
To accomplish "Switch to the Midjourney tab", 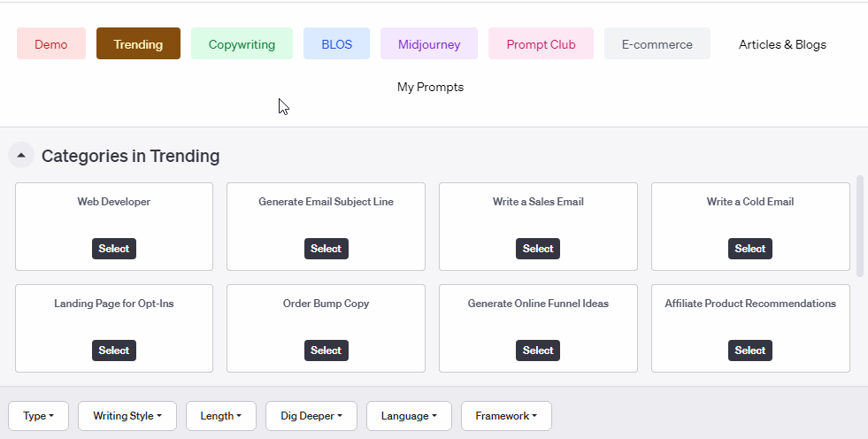I will (429, 44).
